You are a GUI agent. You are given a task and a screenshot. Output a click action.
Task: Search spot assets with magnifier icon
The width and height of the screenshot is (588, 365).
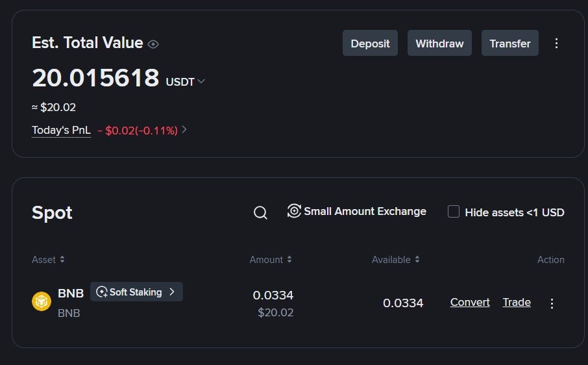pos(260,212)
